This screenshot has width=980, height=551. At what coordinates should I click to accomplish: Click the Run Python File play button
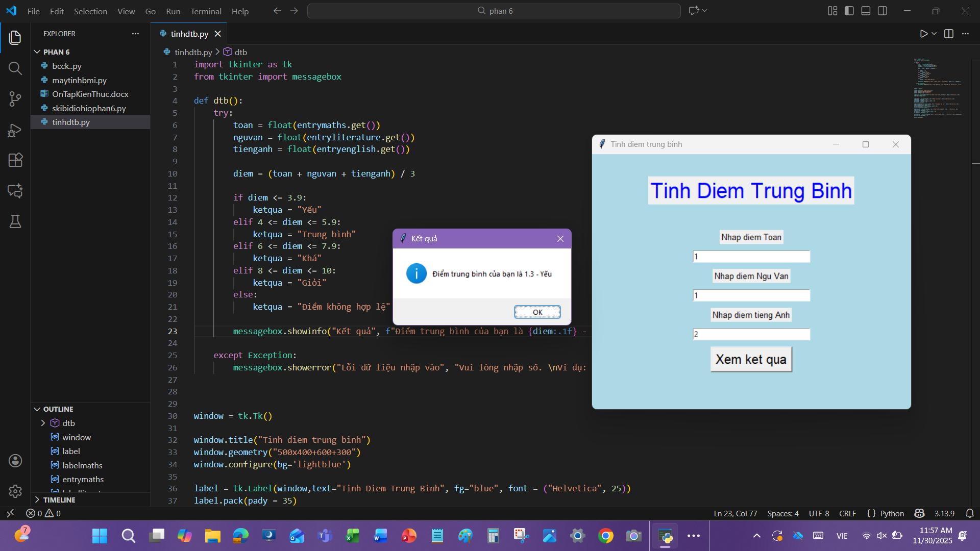[923, 34]
